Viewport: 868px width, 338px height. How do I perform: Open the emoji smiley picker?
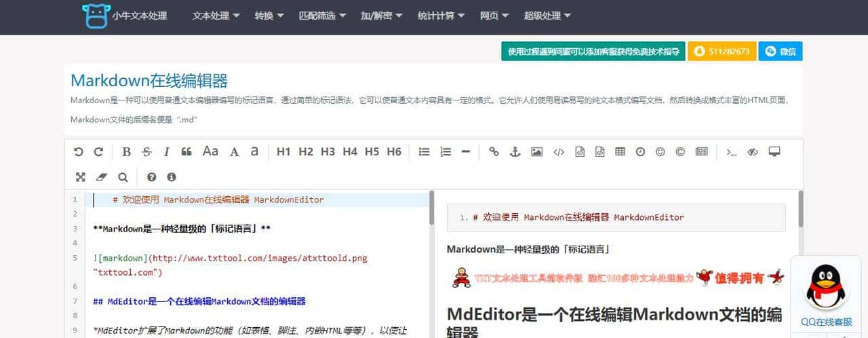[x=660, y=152]
